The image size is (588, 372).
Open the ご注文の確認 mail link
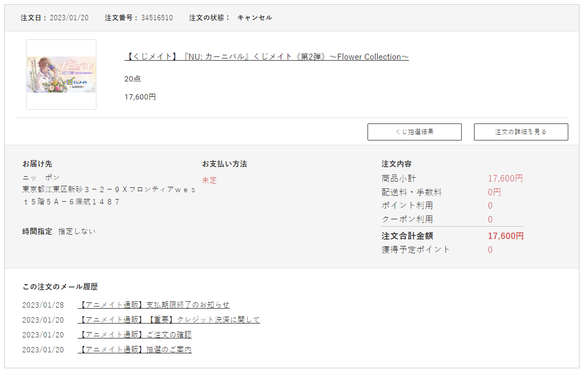coord(135,335)
